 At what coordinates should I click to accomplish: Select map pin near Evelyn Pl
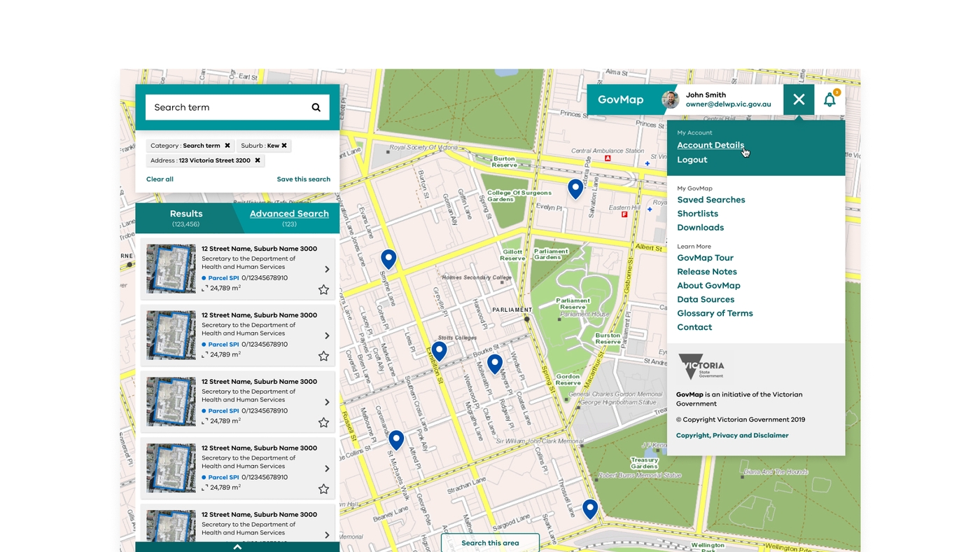pos(575,188)
